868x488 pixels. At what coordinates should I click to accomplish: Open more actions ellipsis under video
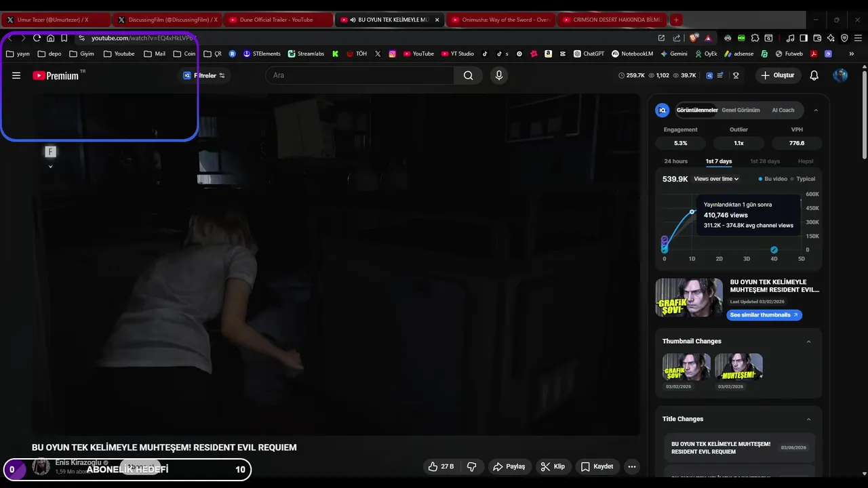(x=632, y=466)
